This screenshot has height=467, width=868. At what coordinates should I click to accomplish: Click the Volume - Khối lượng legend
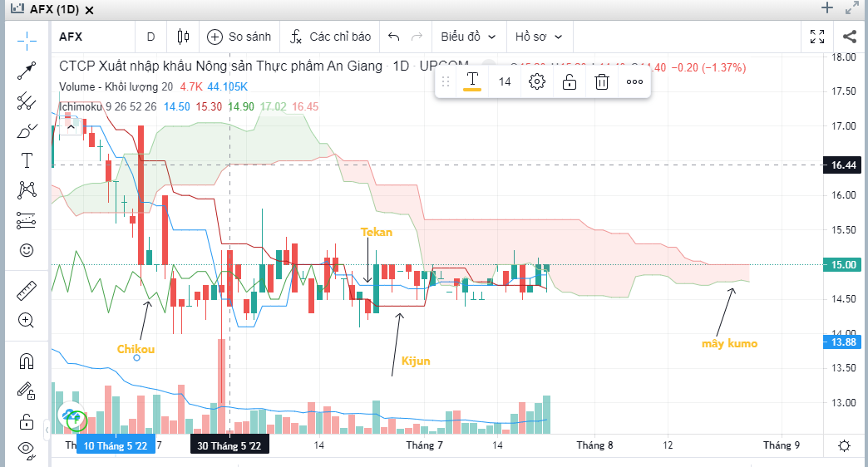click(116, 87)
